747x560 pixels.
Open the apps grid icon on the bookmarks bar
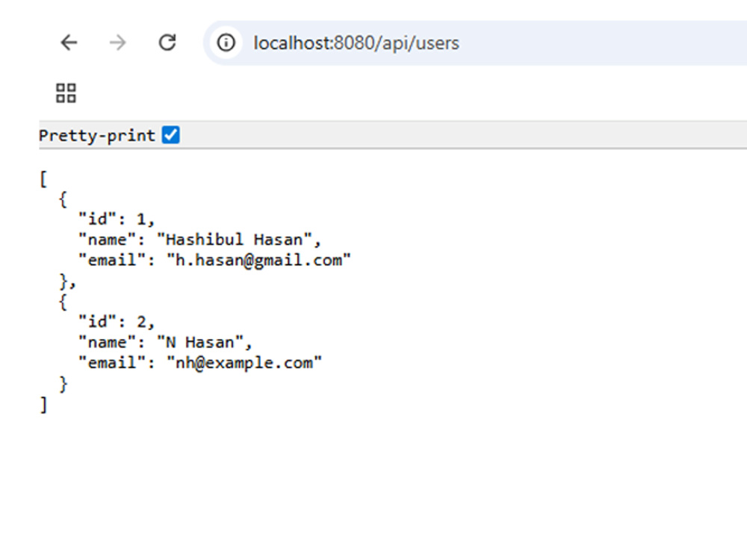pyautogui.click(x=66, y=93)
